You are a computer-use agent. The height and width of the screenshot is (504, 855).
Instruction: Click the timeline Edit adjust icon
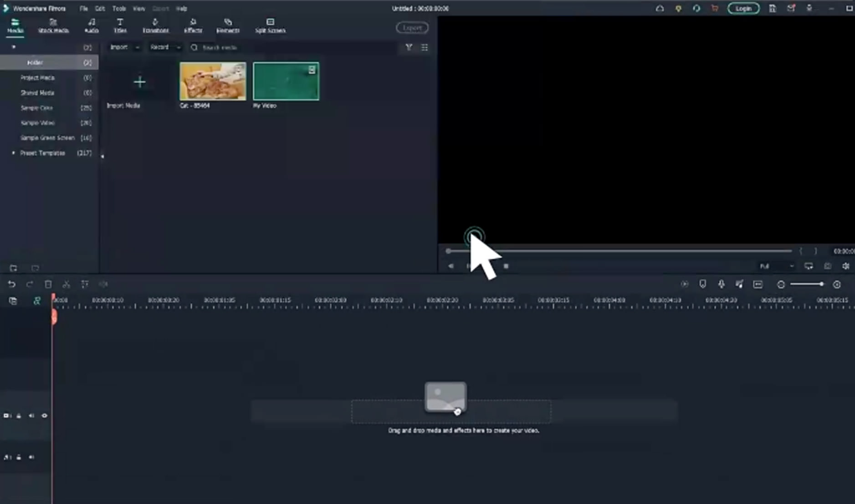coord(85,284)
